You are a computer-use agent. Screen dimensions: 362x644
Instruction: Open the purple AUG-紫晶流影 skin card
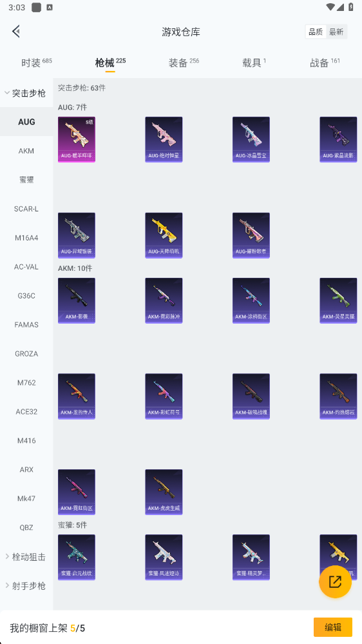(338, 140)
